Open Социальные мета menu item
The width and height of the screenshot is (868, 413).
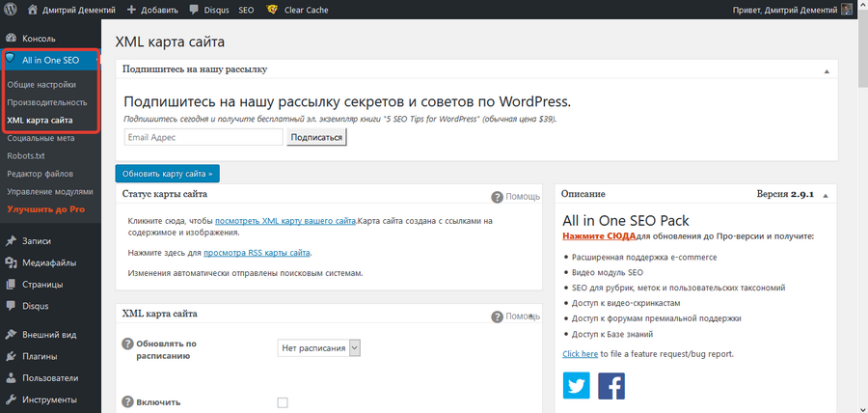tap(41, 139)
